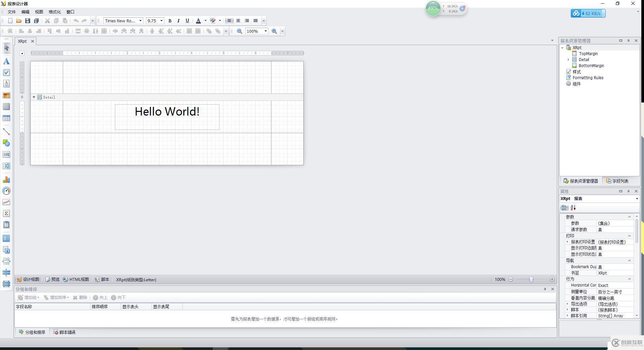This screenshot has width=644, height=350.
Task: Choose the Chart tool in toolbox
Action: (x=6, y=180)
